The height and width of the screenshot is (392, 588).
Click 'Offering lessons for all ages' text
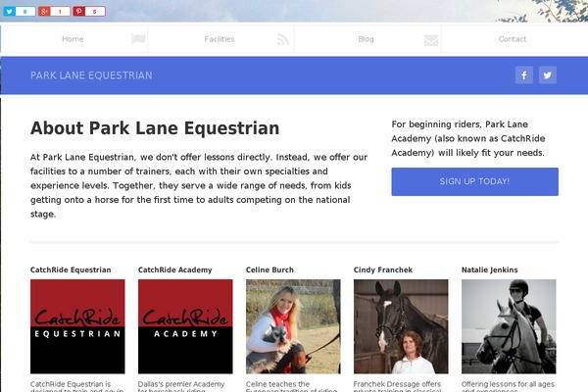[508, 386]
